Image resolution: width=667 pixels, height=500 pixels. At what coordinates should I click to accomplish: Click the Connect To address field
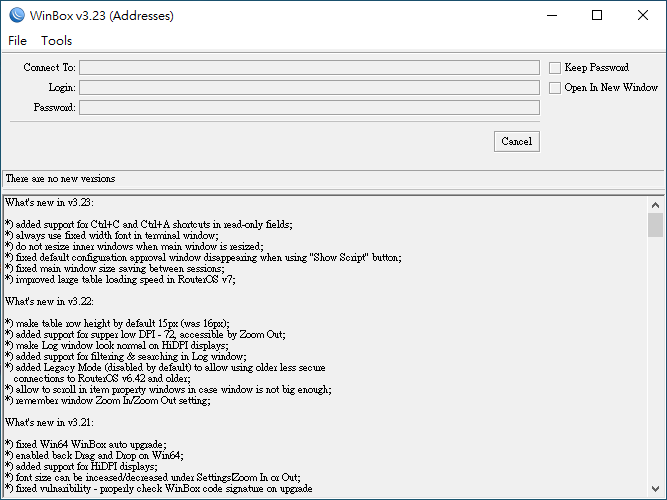pyautogui.click(x=309, y=67)
